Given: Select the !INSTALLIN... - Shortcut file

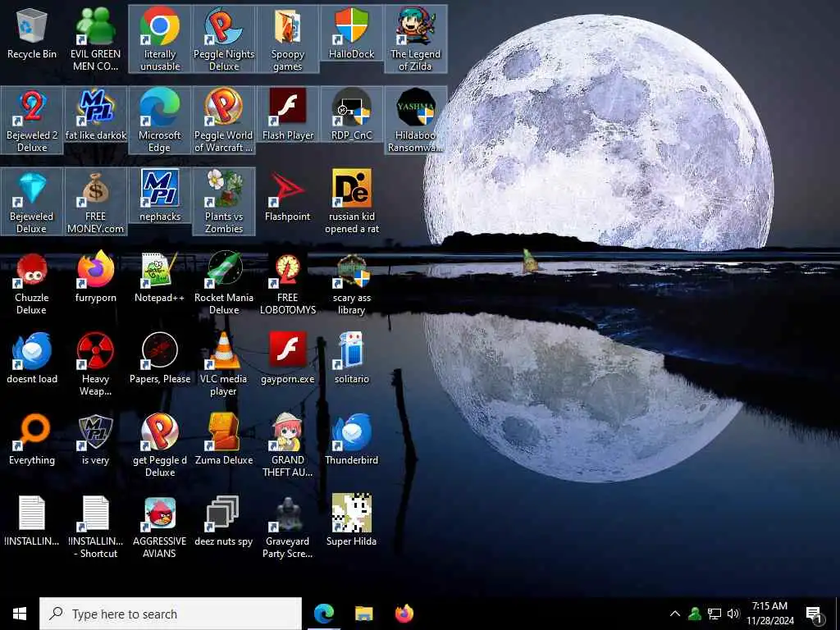Looking at the screenshot, I should tap(95, 527).
